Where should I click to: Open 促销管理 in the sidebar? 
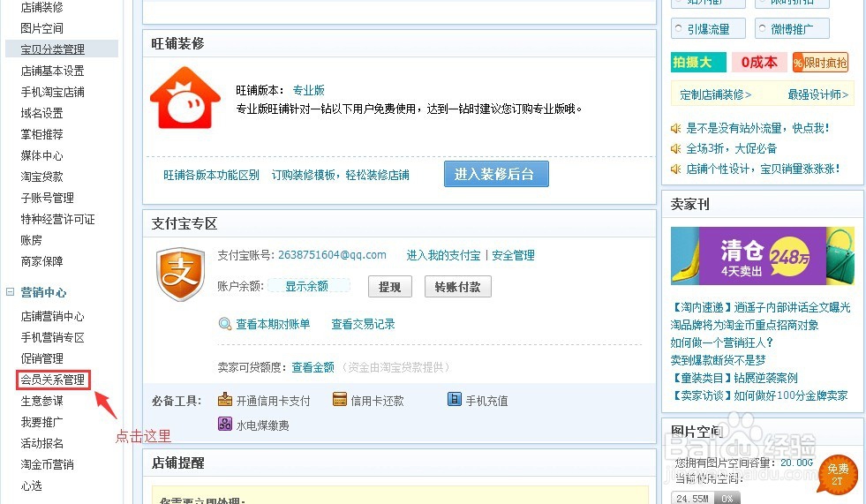pyautogui.click(x=42, y=358)
